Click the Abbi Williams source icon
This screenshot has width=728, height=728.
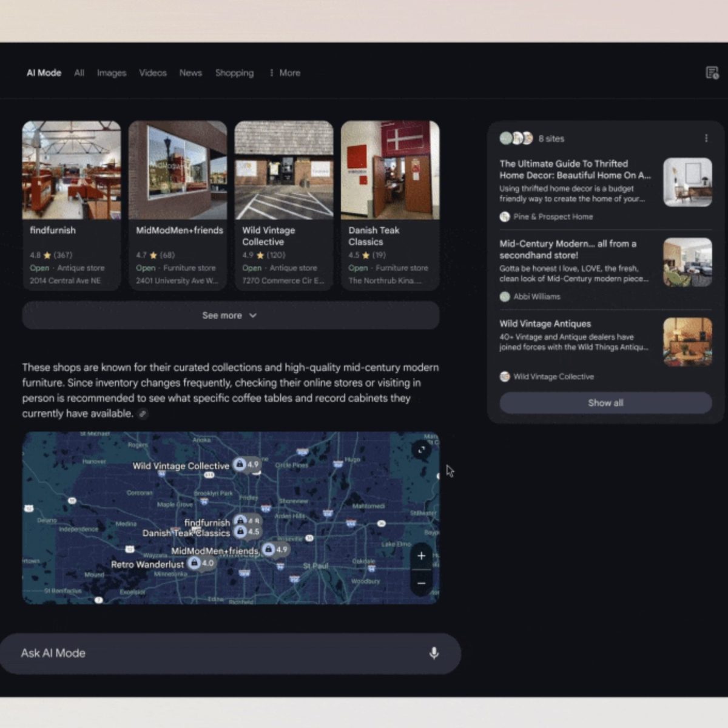(x=504, y=297)
